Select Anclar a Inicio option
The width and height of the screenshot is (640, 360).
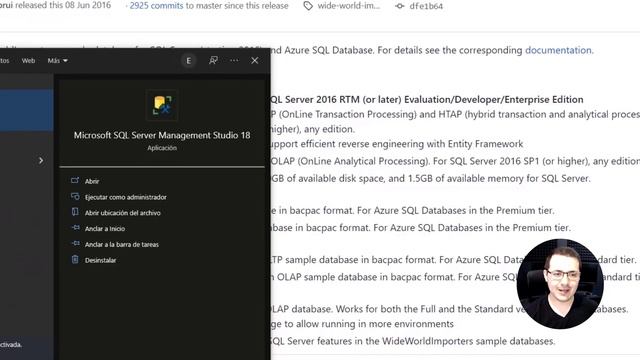105,229
